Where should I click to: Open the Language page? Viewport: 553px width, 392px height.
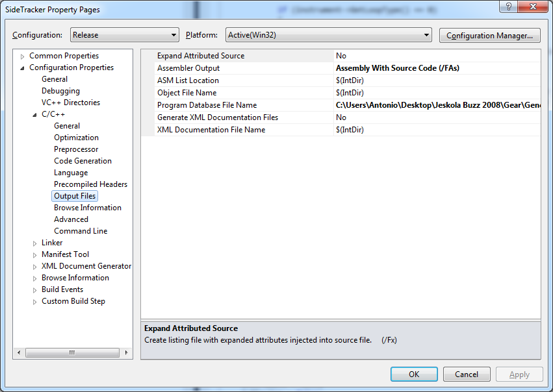[x=71, y=173]
